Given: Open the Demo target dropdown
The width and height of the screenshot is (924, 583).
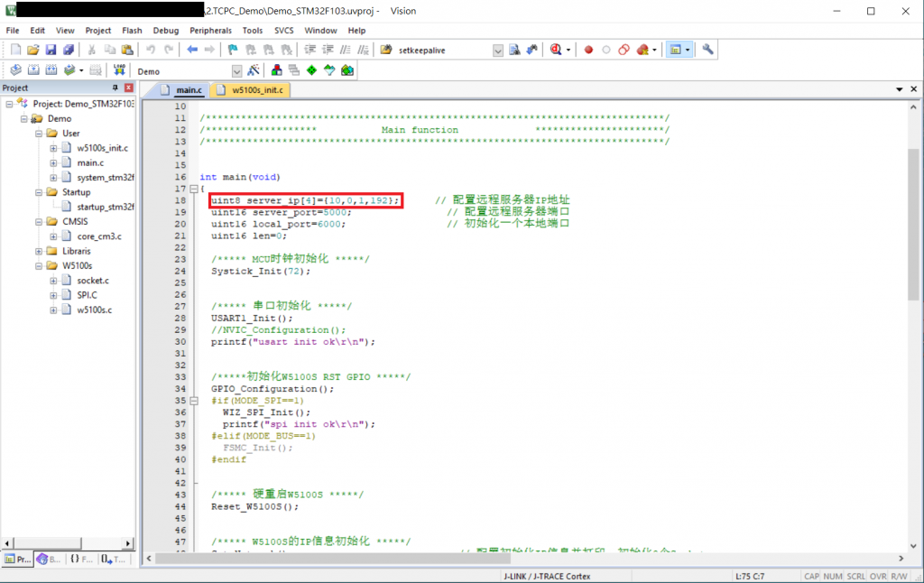Looking at the screenshot, I should coord(237,71).
